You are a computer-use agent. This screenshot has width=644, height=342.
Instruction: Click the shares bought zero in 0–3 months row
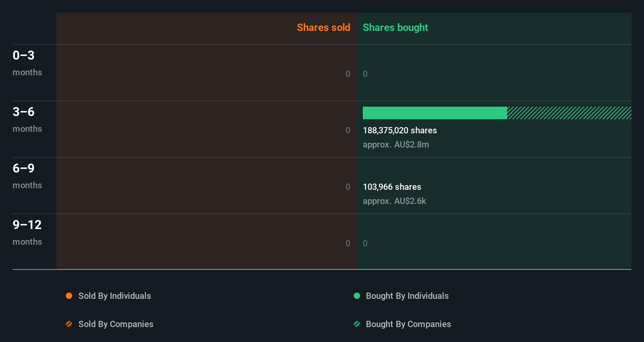(x=365, y=74)
